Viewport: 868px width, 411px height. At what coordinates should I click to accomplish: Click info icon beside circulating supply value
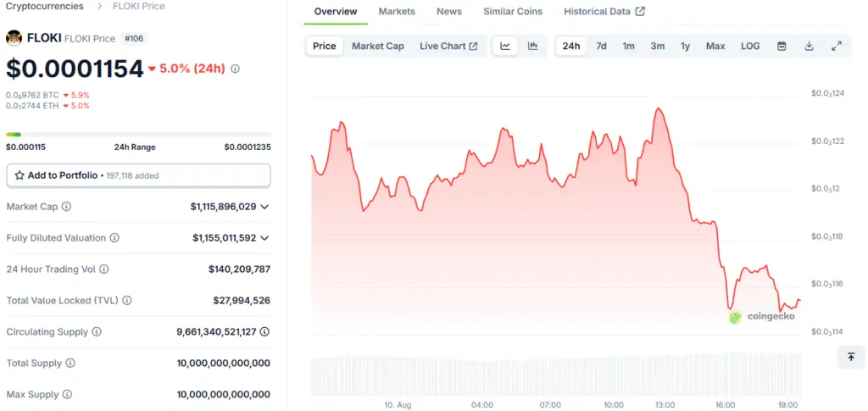point(264,332)
